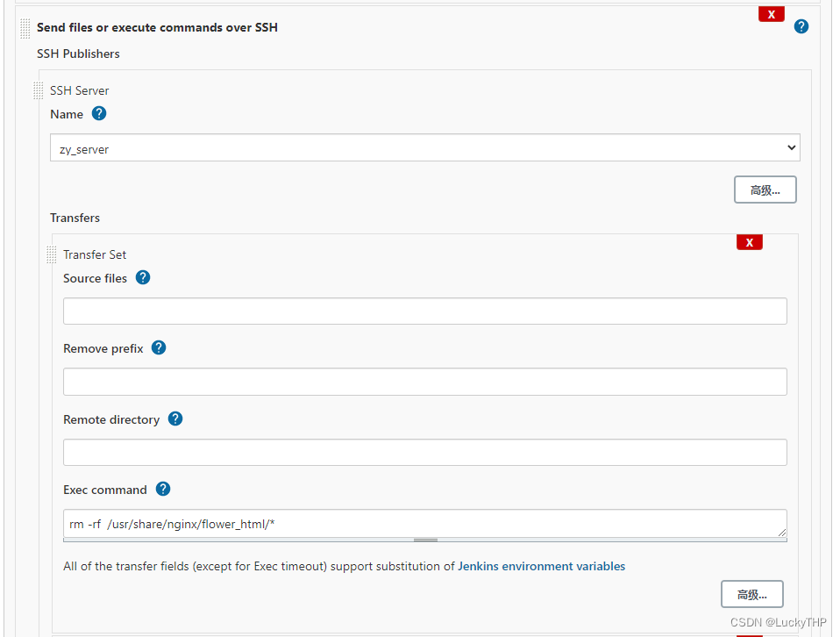Image resolution: width=840 pixels, height=637 pixels.
Task: Click the Remote directory input field
Action: coord(424,453)
